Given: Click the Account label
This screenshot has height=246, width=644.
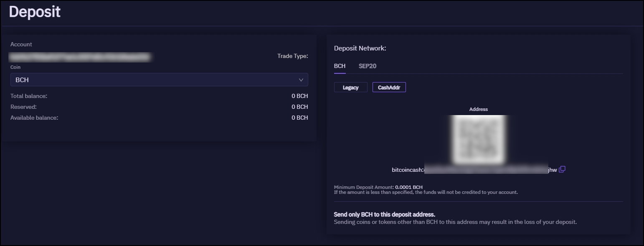Looking at the screenshot, I should point(21,44).
